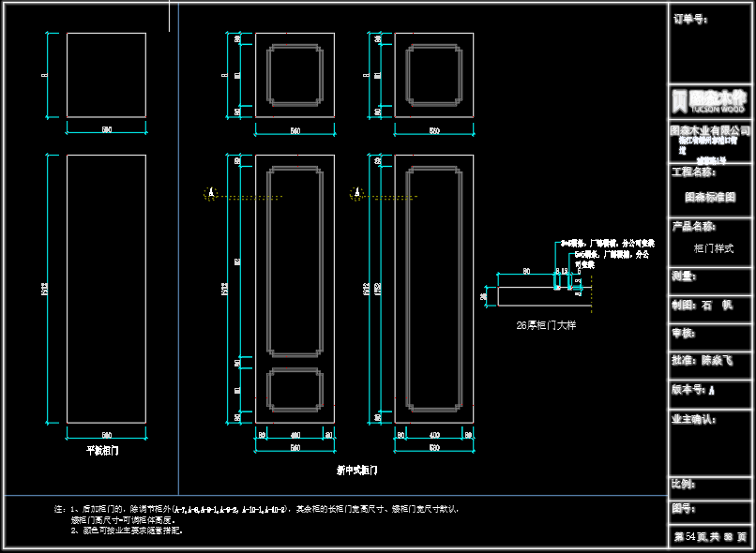Image resolution: width=756 pixels, height=553 pixels.
Task: Click the page number indicator 第54页
Action: [710, 537]
